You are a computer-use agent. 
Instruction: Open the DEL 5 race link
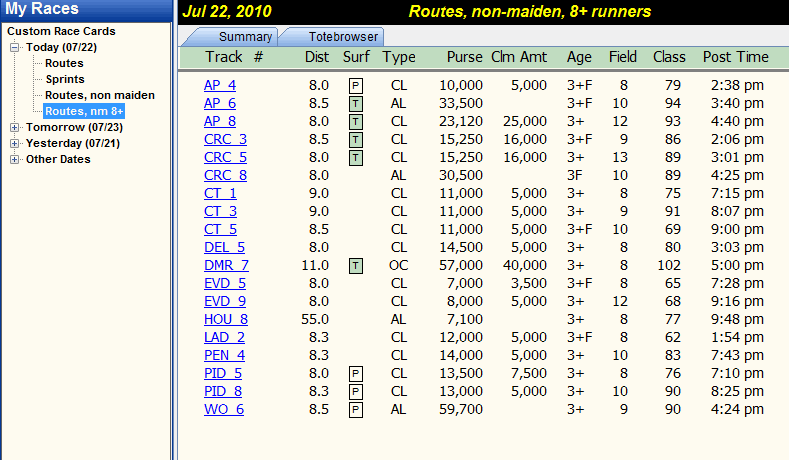(224, 248)
